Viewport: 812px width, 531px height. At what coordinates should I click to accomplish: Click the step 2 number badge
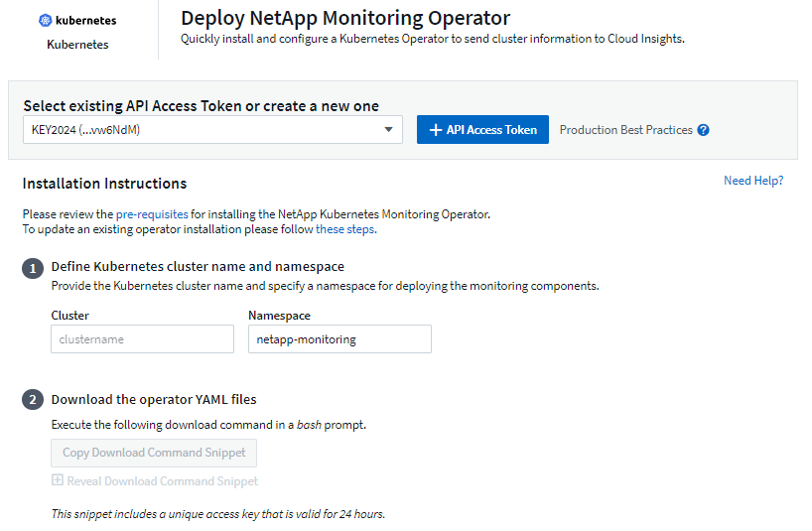(x=34, y=400)
